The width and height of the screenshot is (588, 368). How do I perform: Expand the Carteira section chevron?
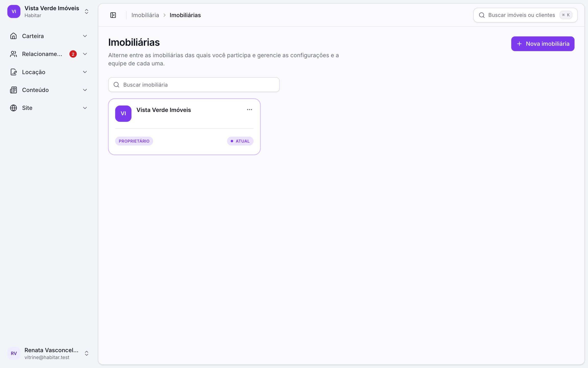point(85,36)
